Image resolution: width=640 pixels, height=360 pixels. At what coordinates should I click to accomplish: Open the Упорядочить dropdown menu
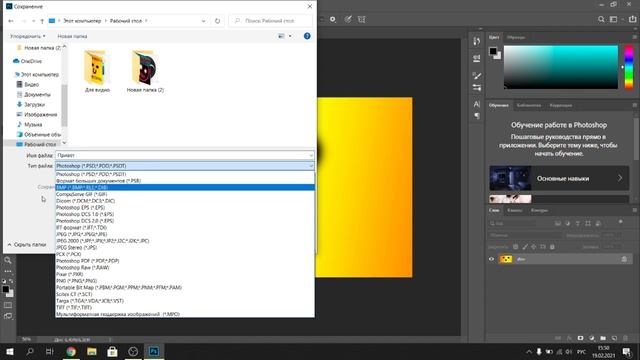point(28,36)
